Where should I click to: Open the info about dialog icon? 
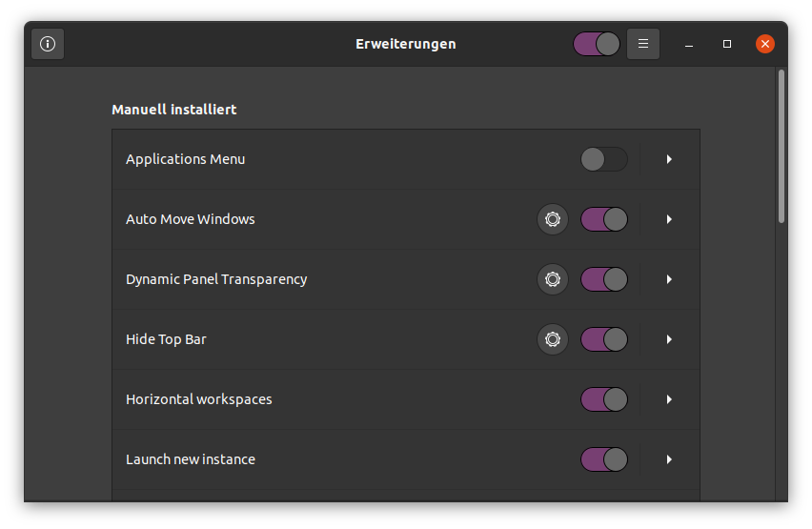48,44
